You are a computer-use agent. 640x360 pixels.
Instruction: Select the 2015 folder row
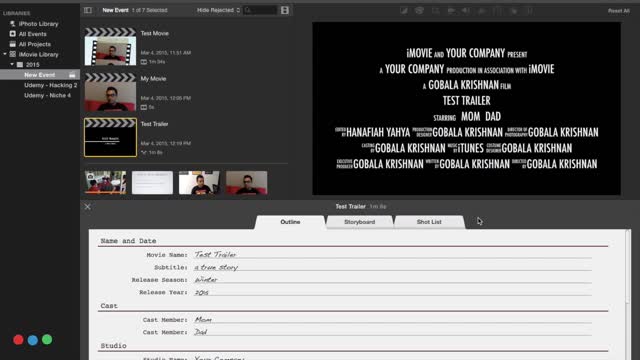click(33, 64)
